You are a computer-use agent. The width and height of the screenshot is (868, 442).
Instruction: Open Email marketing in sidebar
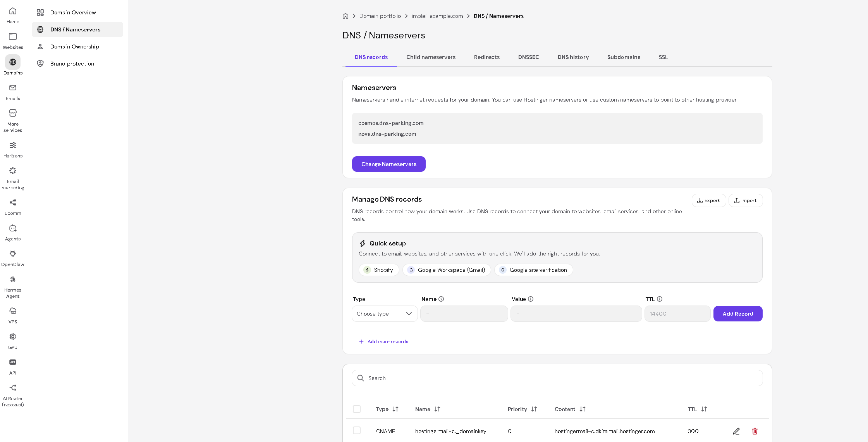pyautogui.click(x=13, y=178)
